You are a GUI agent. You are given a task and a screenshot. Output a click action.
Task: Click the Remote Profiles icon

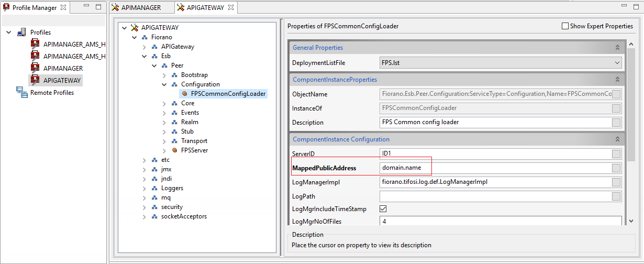[x=22, y=93]
